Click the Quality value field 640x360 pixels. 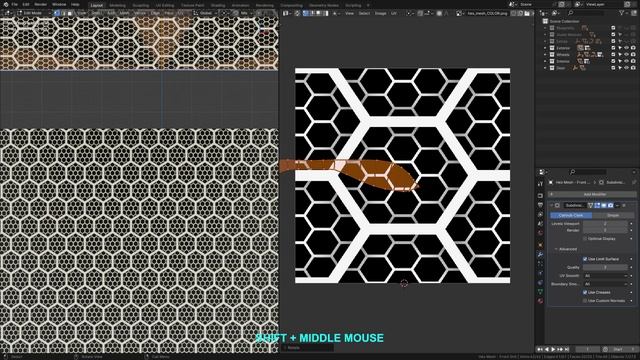pyautogui.click(x=605, y=267)
